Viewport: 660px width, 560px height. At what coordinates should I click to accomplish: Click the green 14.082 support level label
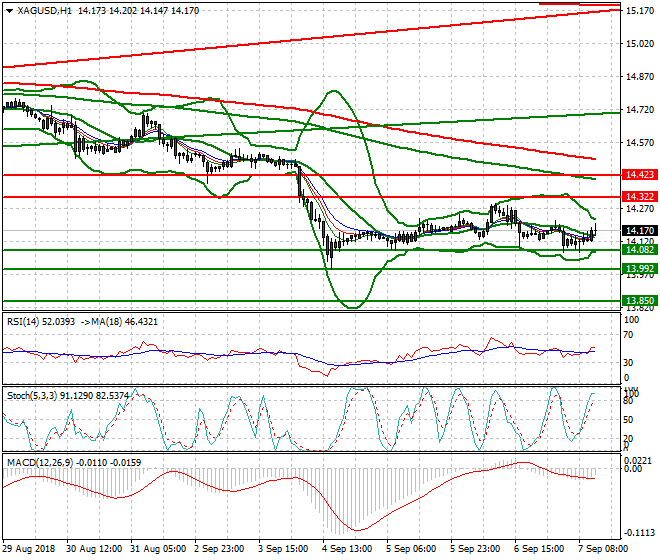tap(639, 250)
